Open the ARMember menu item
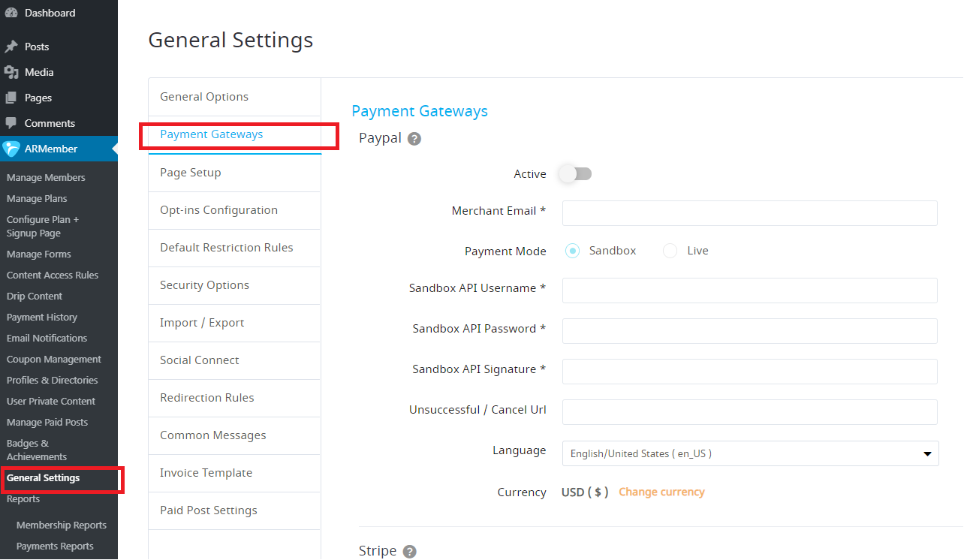 pos(59,149)
